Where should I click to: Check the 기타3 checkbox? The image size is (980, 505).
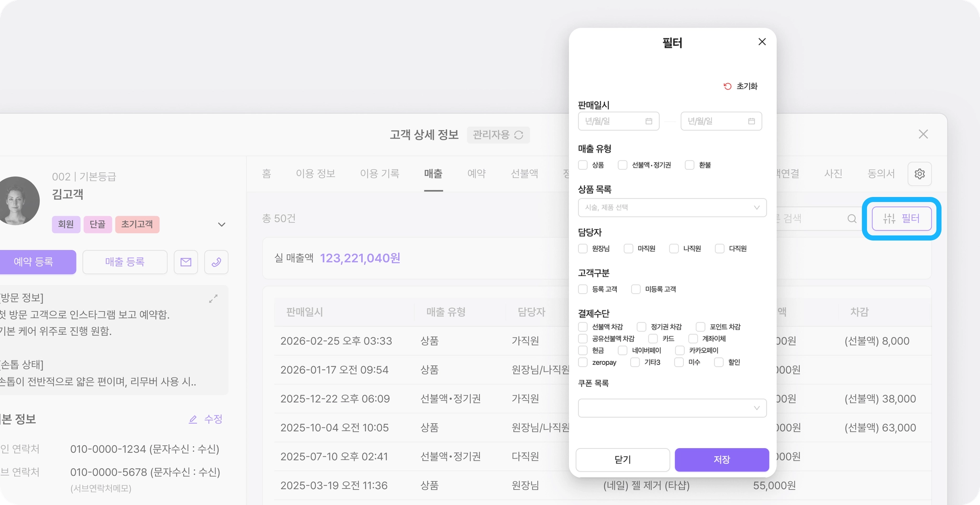tap(635, 362)
